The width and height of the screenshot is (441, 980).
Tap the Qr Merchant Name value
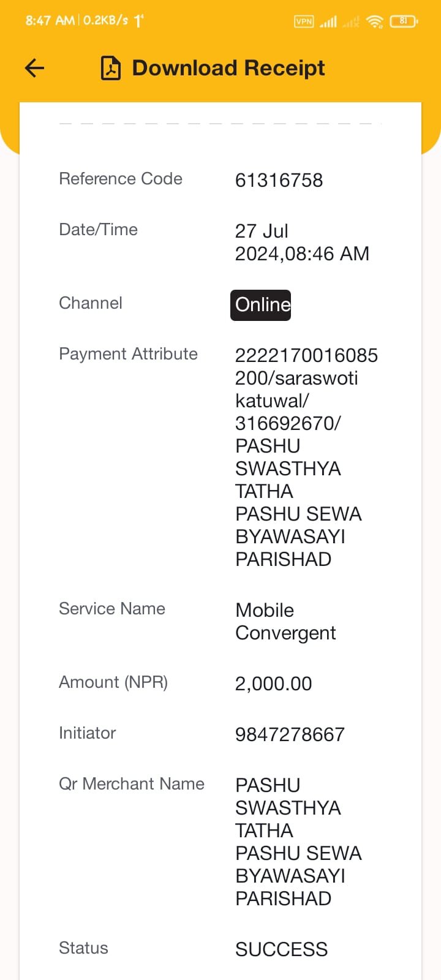[x=299, y=842]
